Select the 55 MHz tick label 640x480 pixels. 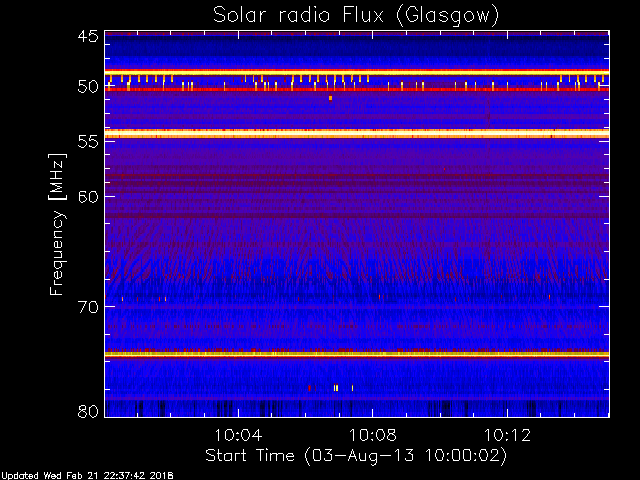pos(87,142)
